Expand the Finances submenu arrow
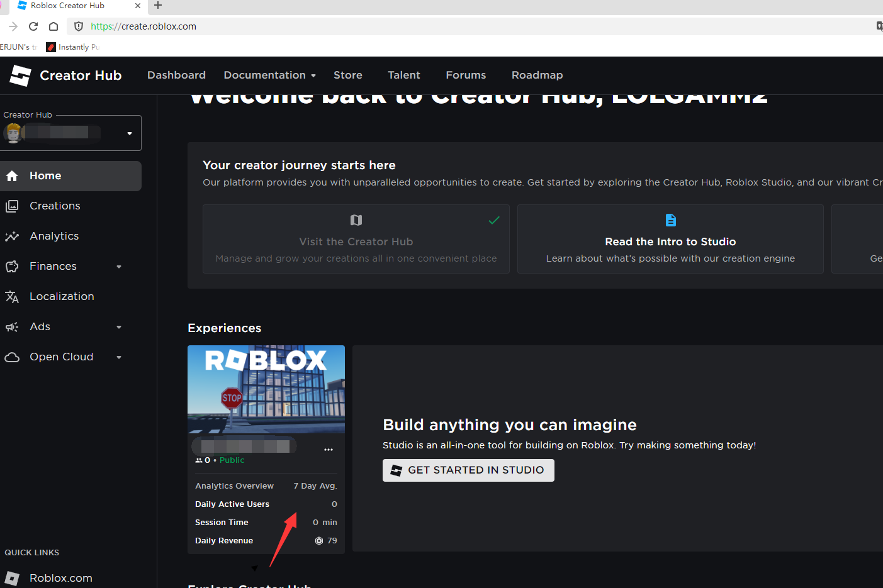This screenshot has width=883, height=588. (119, 267)
